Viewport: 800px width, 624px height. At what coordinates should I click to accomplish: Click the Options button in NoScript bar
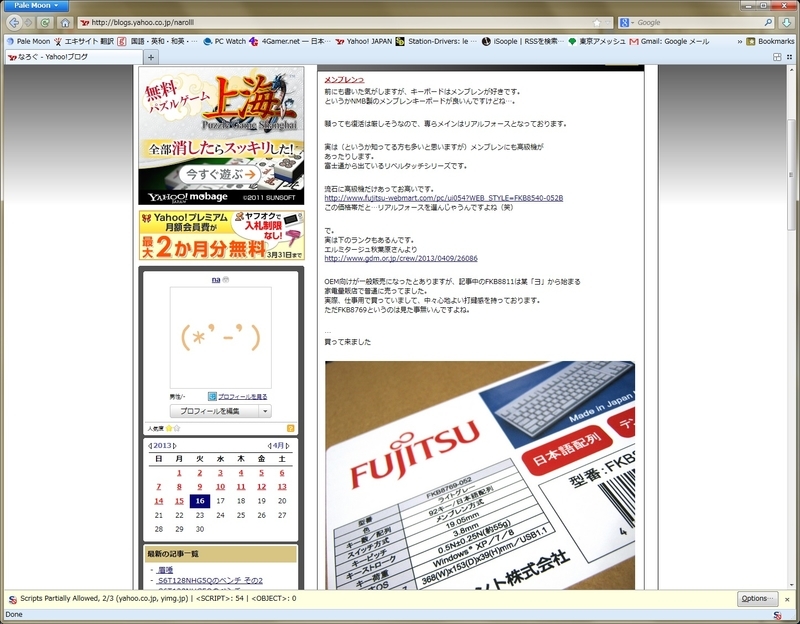tap(757, 599)
